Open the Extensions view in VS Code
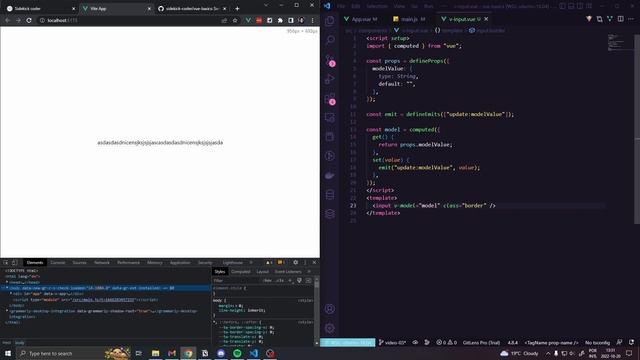This screenshot has width=640, height=360. [330, 98]
